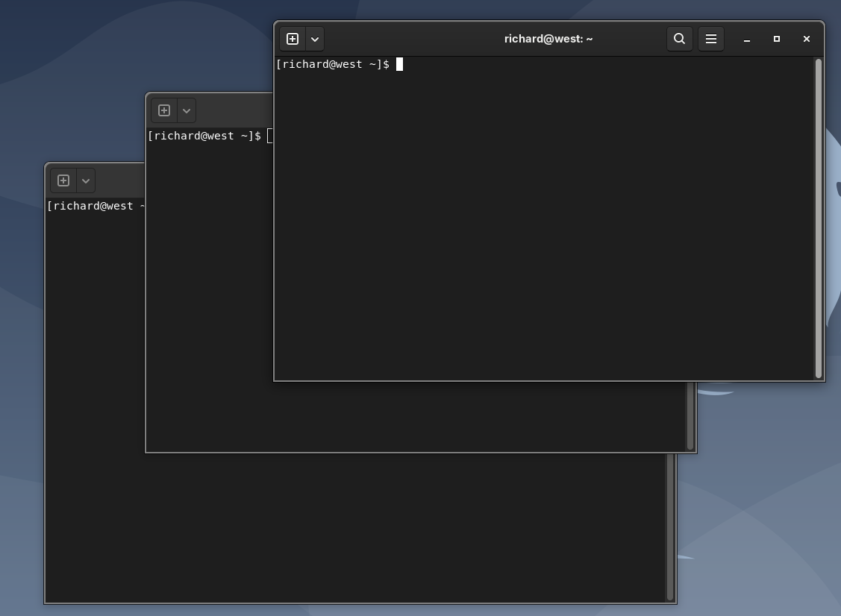Minimize the front terminal window
841x616 pixels.
746,39
